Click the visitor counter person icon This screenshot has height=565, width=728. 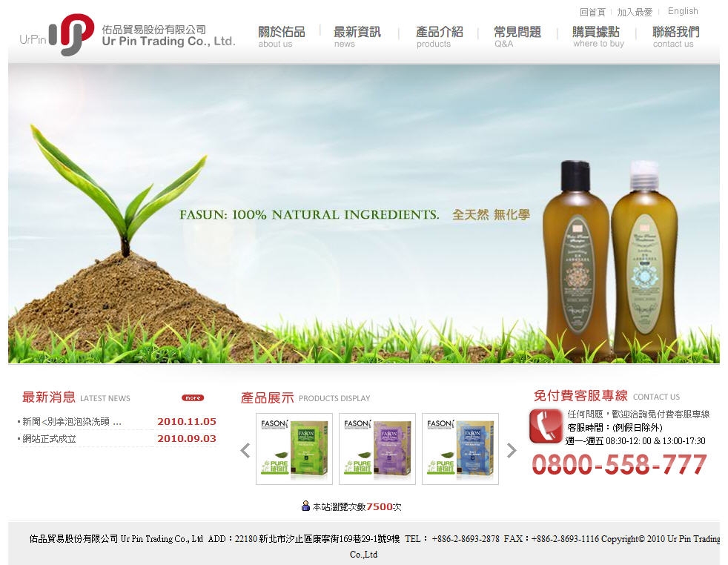point(305,506)
